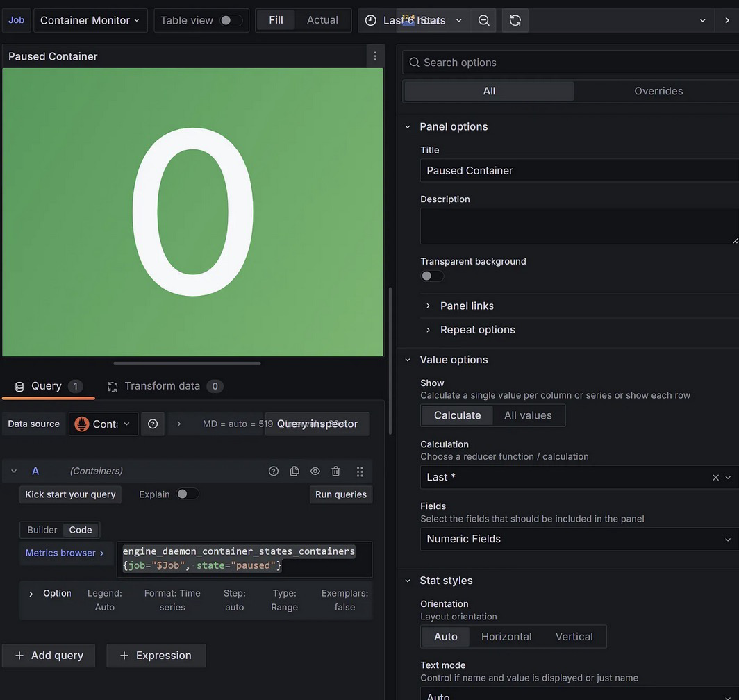Click the Job variable label
Image resolution: width=739 pixels, height=700 pixels.
16,20
